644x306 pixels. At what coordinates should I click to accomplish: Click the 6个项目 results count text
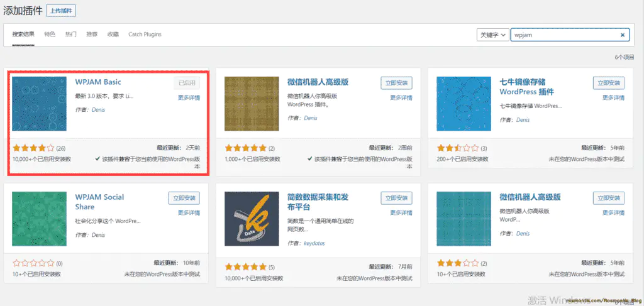tap(625, 57)
